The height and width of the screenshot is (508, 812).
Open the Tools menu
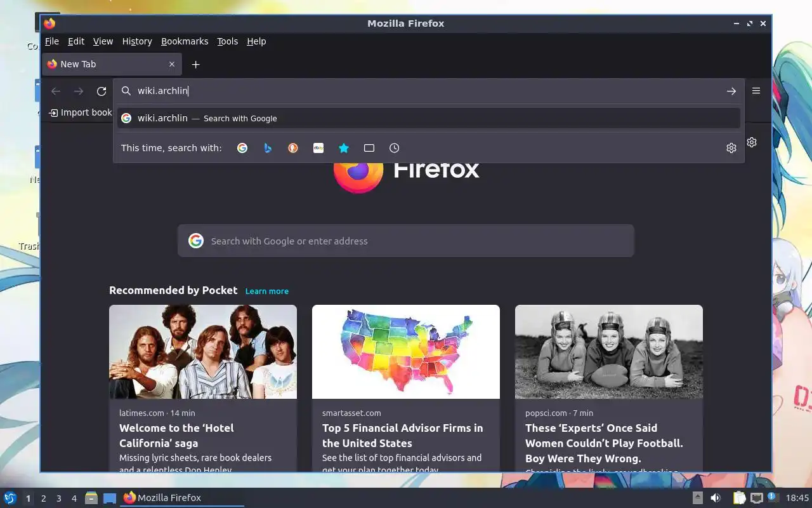(x=227, y=41)
